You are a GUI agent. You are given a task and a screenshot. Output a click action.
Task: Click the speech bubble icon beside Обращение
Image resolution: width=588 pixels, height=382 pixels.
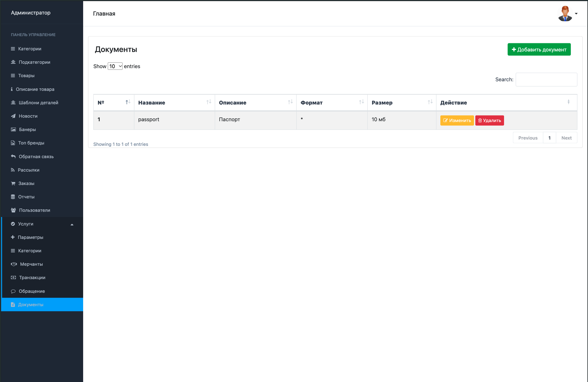(x=13, y=291)
